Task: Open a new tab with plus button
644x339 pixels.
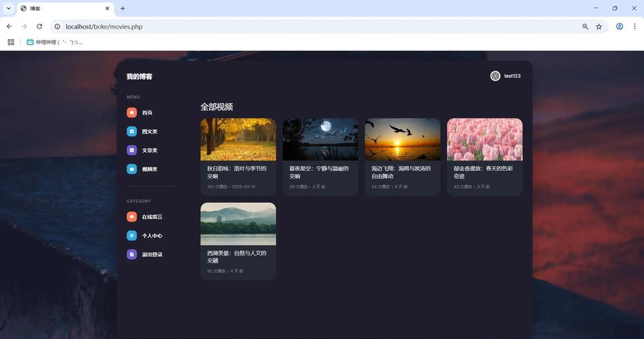Action: 123,8
